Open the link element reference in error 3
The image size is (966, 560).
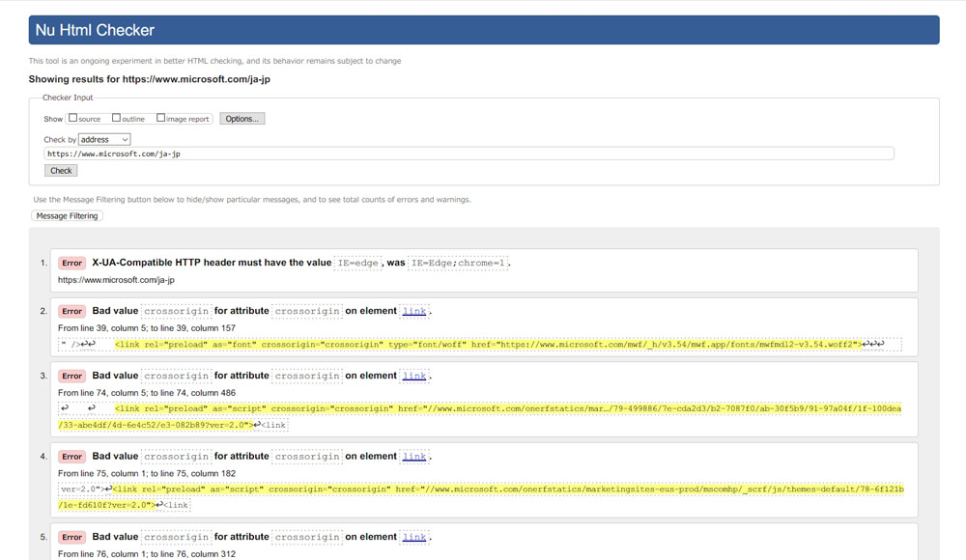(414, 376)
